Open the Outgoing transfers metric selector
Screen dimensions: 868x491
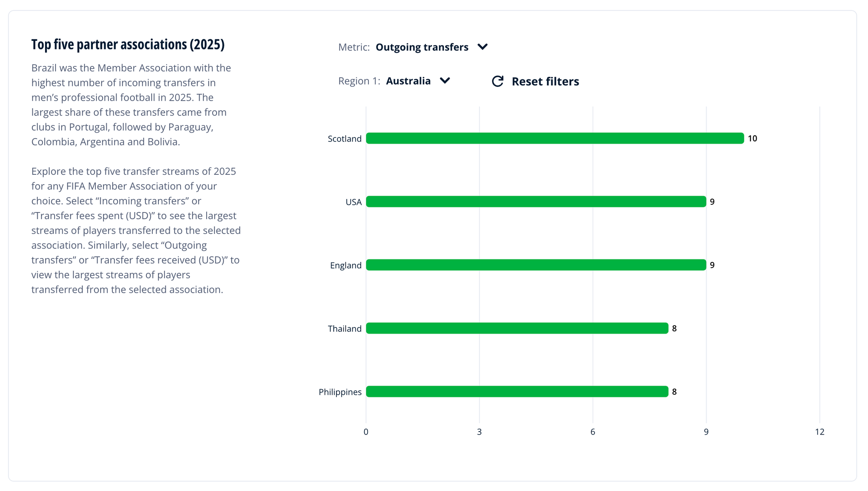421,47
